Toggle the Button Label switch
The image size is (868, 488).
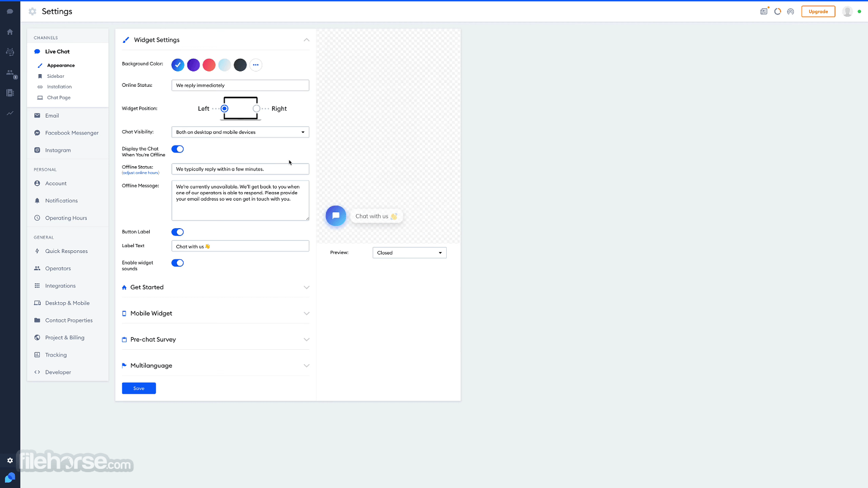click(178, 232)
